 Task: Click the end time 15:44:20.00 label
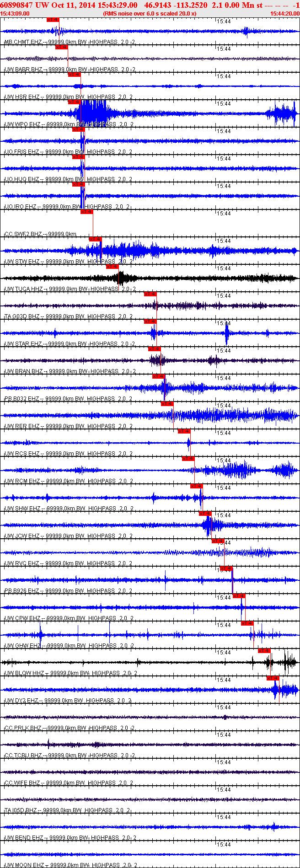pyautogui.click(x=285, y=14)
